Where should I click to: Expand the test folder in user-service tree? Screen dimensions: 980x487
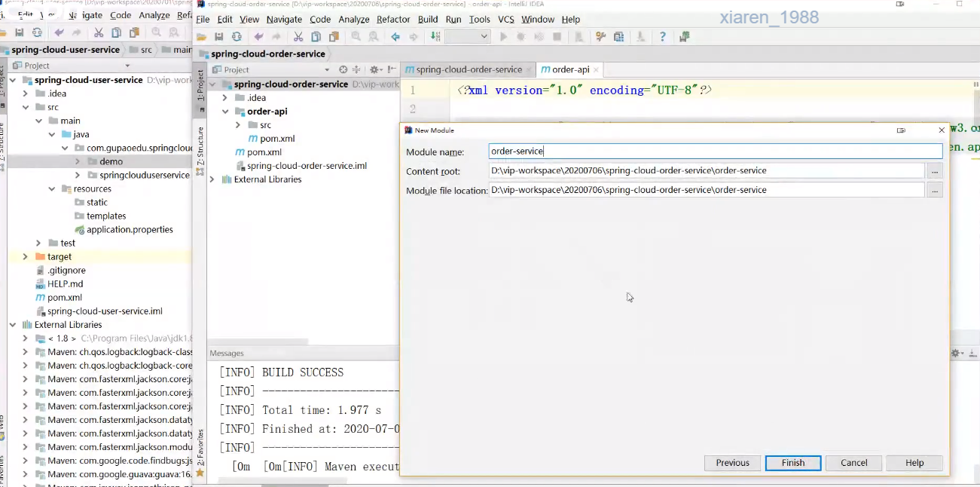click(x=38, y=243)
